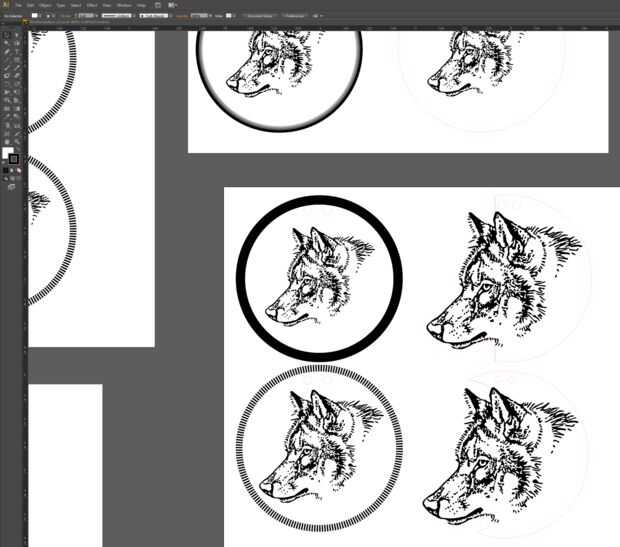Select the Mesh tool
Viewport: 620px width, 547px height.
coord(6,108)
